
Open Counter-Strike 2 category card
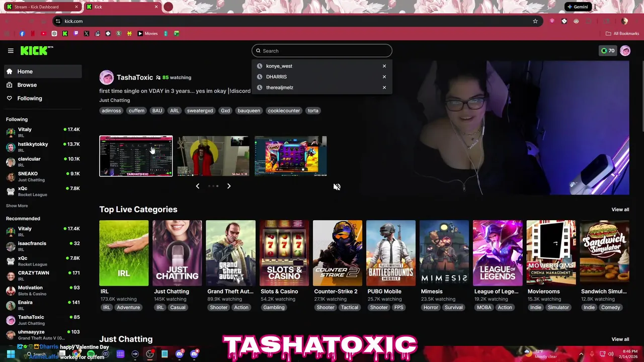[338, 253]
